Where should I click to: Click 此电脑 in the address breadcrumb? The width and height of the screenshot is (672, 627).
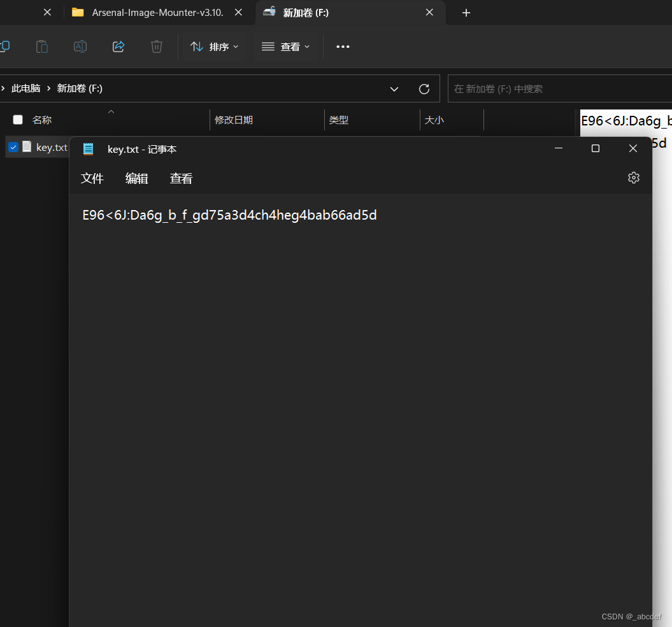tap(25, 88)
